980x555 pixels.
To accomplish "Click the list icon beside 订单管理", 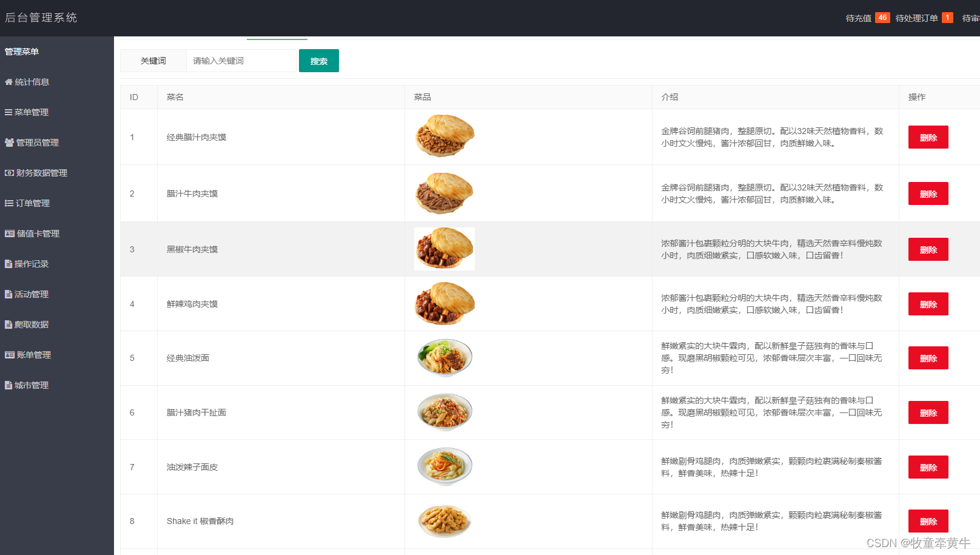I will [x=9, y=203].
